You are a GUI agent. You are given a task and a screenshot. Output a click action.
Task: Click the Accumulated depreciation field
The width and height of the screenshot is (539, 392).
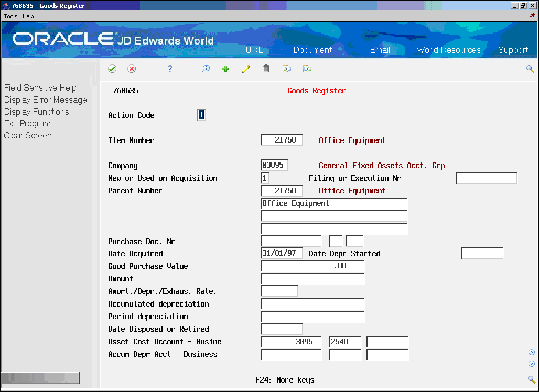pos(312,304)
